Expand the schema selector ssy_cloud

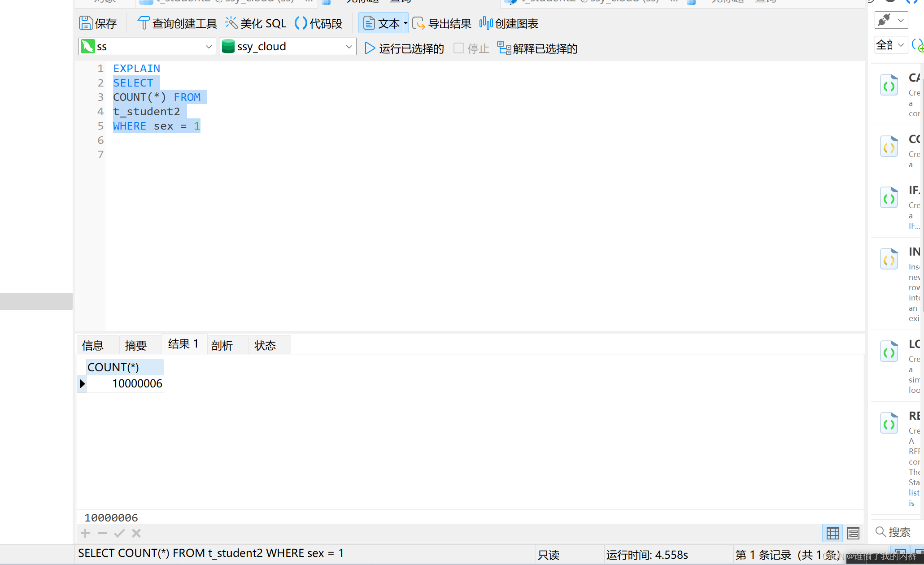point(348,46)
